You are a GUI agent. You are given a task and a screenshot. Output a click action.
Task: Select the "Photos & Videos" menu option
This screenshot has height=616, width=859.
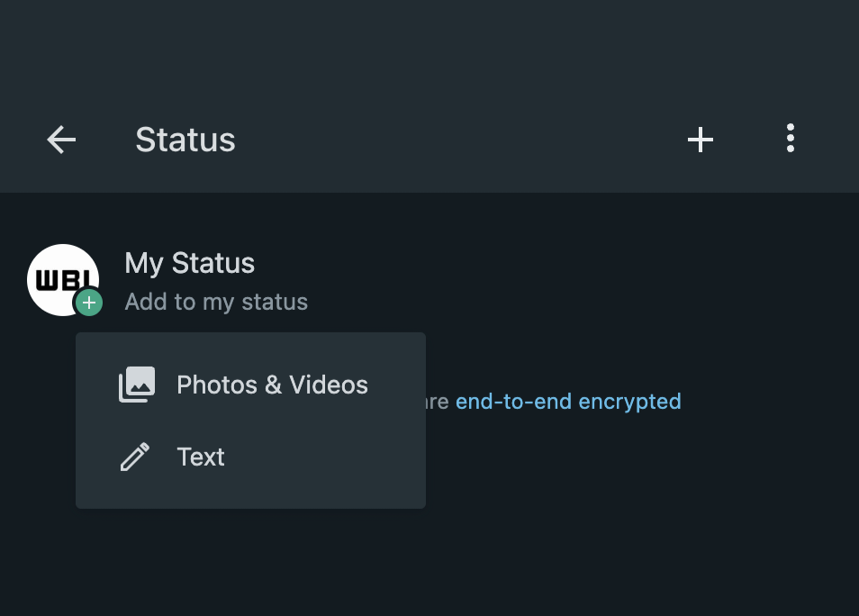(x=272, y=385)
